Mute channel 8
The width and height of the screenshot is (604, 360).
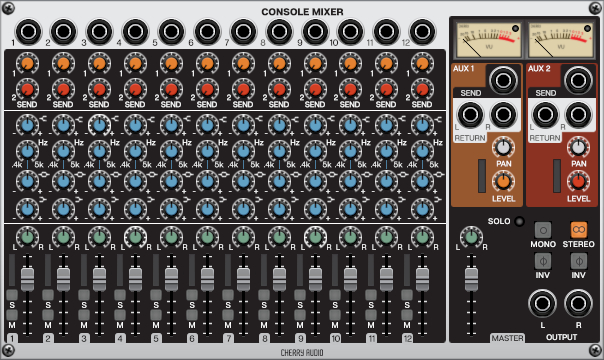click(x=264, y=315)
